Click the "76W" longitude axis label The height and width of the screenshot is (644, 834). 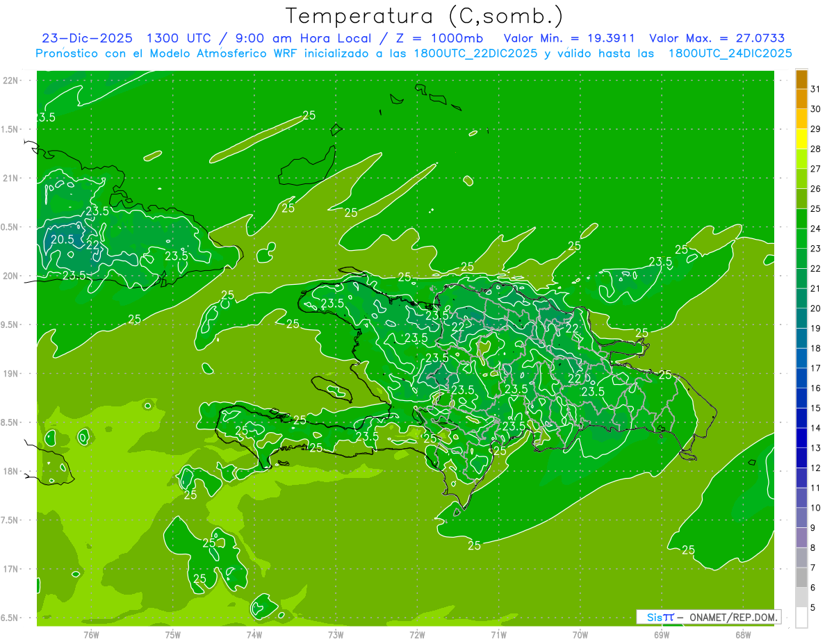pos(91,634)
